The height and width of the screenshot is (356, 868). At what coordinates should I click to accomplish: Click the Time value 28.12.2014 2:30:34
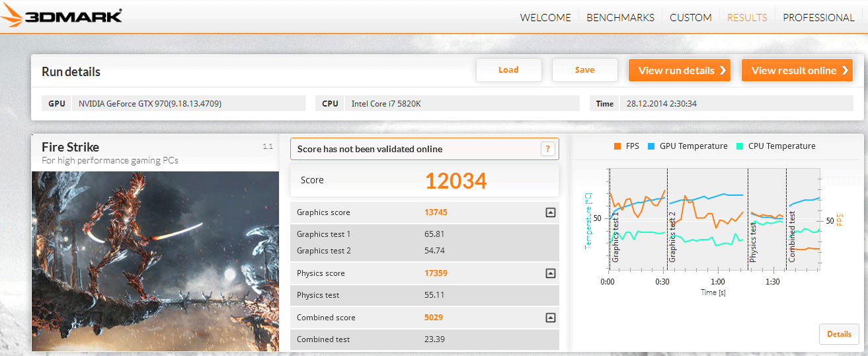point(736,103)
